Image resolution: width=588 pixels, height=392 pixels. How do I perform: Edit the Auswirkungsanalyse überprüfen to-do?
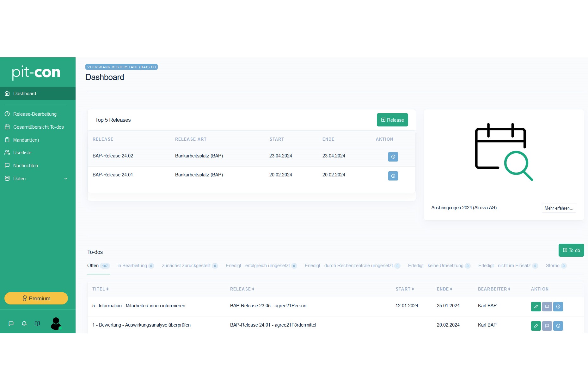(x=536, y=326)
